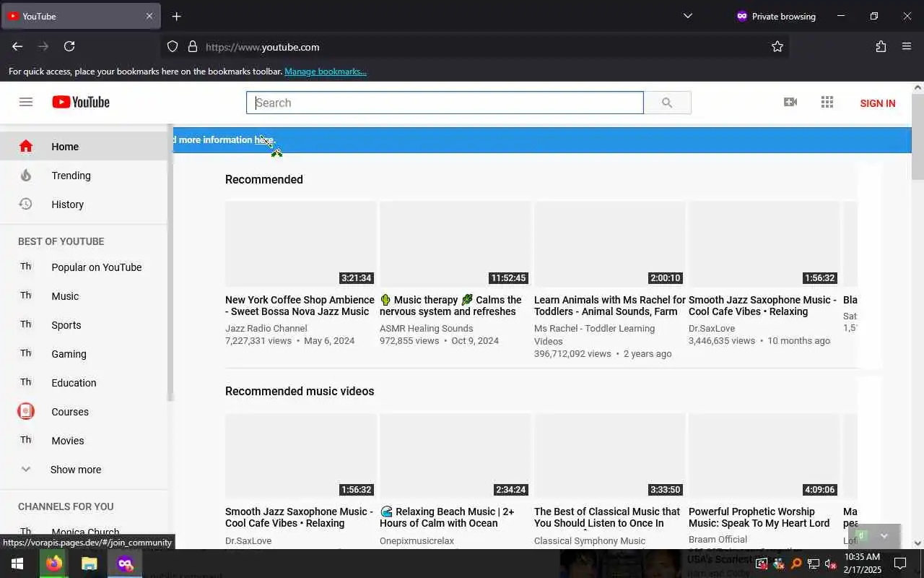Click the SIGN IN button

(x=878, y=103)
